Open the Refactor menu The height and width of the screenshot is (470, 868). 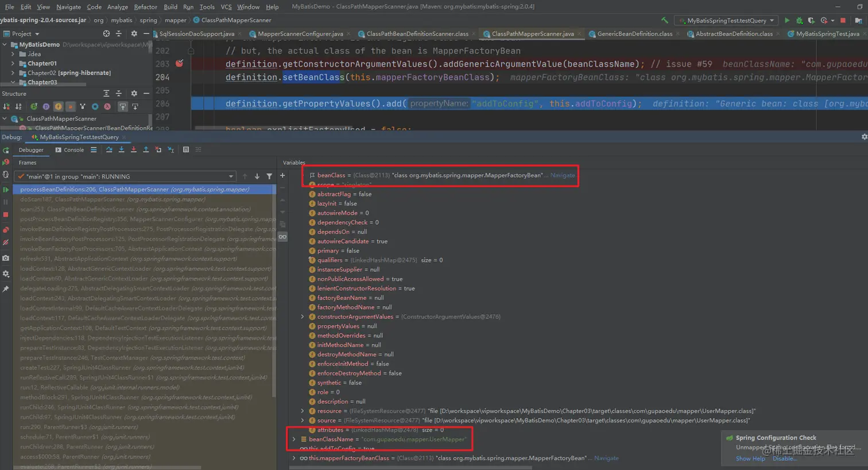pyautogui.click(x=145, y=7)
